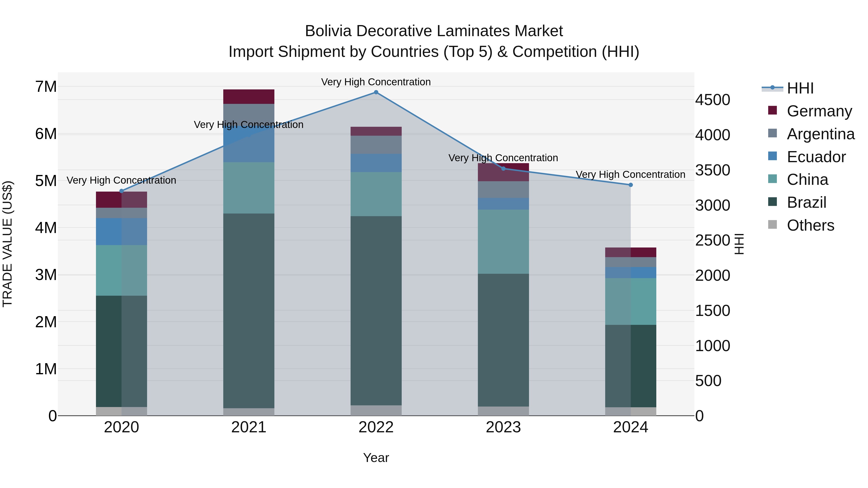Click the 2024 x-axis label
Viewport: 868px width, 488px height.
(631, 427)
